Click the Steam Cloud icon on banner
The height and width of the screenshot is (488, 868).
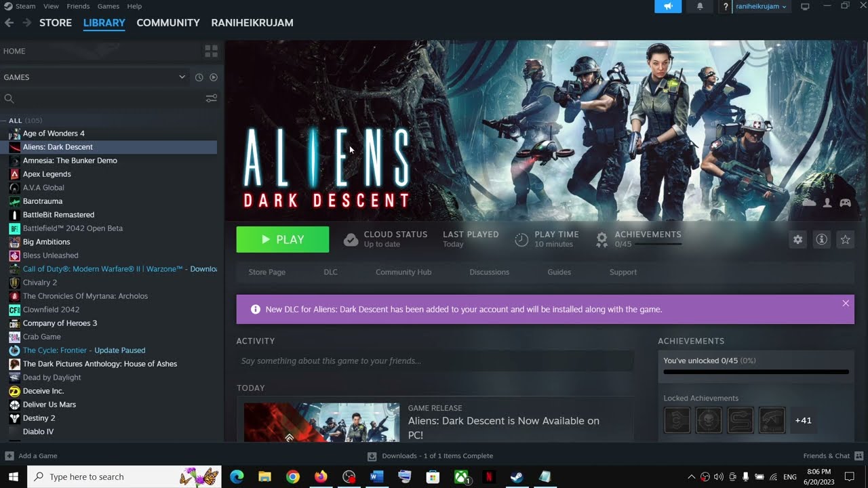809,202
